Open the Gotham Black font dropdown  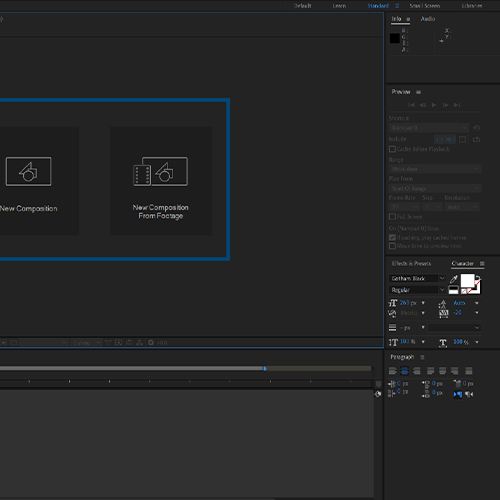tap(417, 278)
